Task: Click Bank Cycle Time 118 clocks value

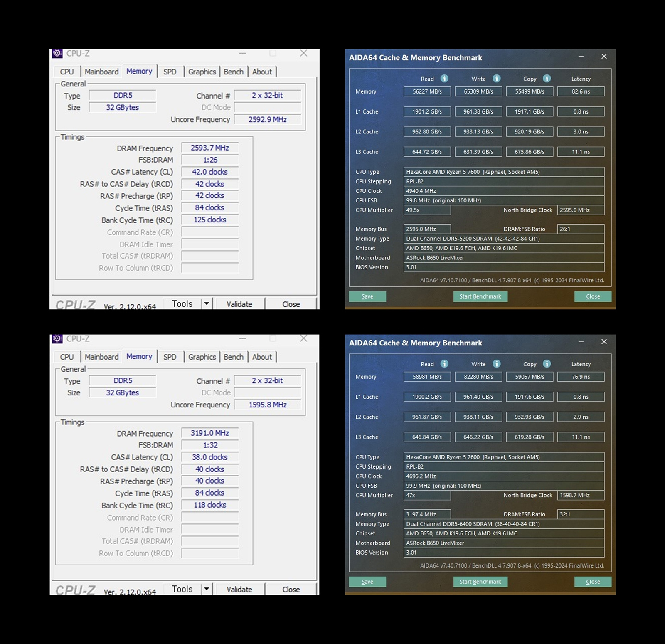Action: pos(210,505)
